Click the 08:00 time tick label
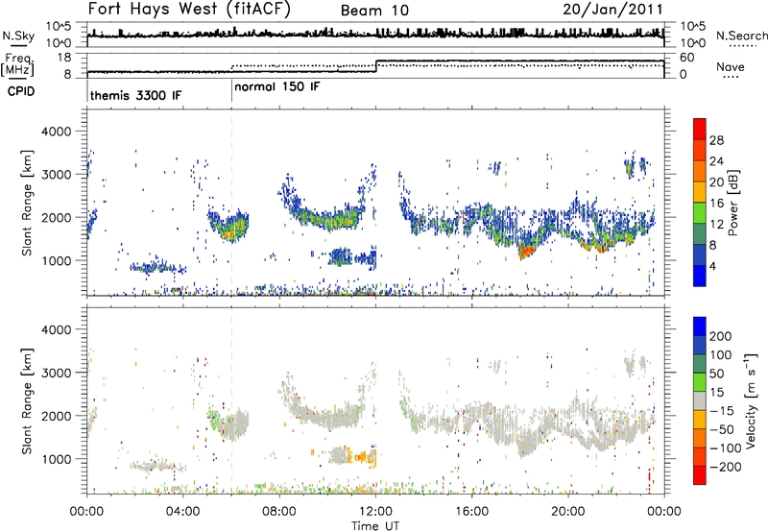Screen dimensions: 768x532 coord(279,512)
